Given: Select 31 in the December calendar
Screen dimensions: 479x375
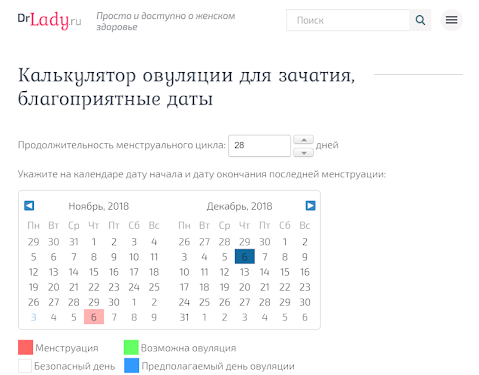Looking at the screenshot, I should pos(184,317).
